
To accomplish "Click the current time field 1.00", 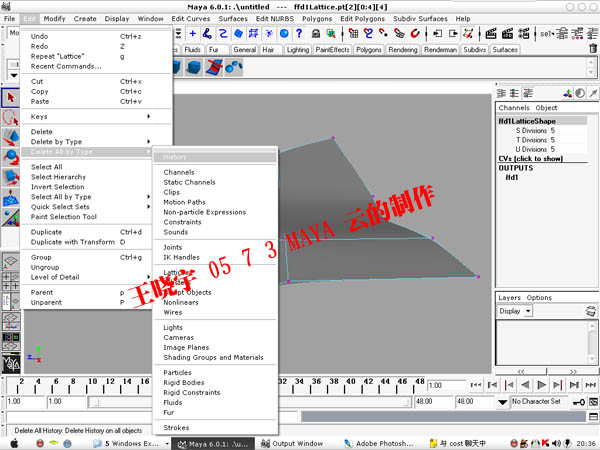I will (446, 385).
